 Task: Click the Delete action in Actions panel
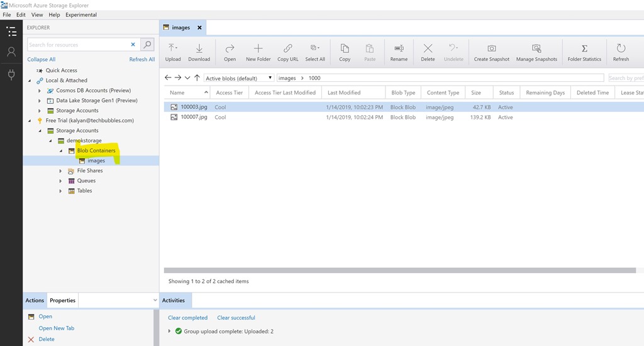47,339
